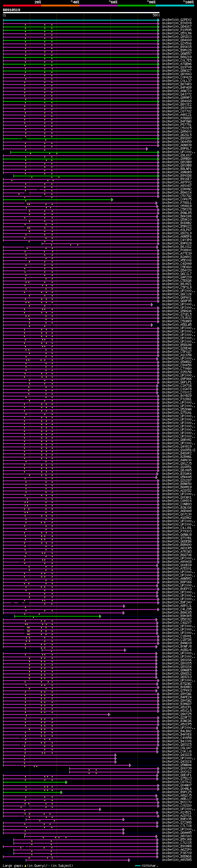Click the green alignment bar of B9H3K5

click(58, 616)
